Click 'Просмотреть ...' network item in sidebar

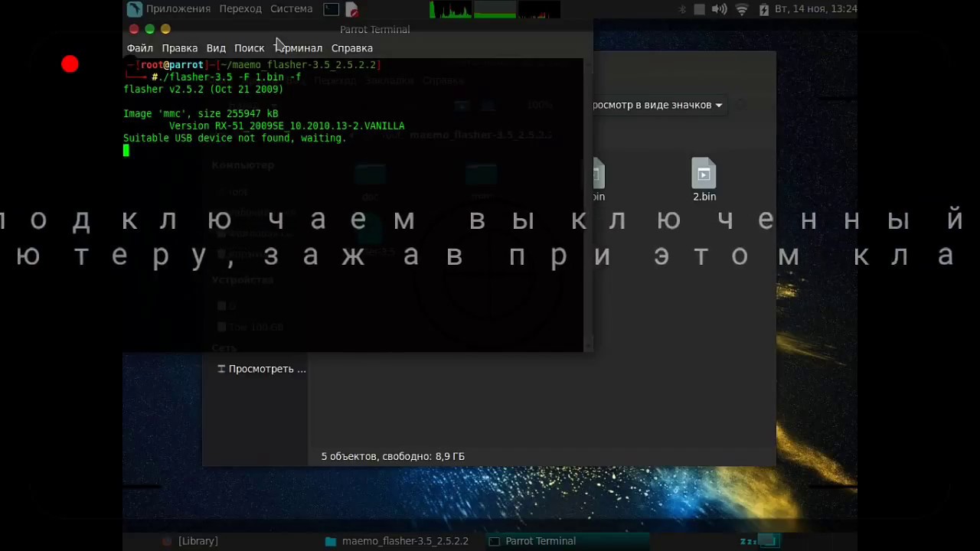261,369
